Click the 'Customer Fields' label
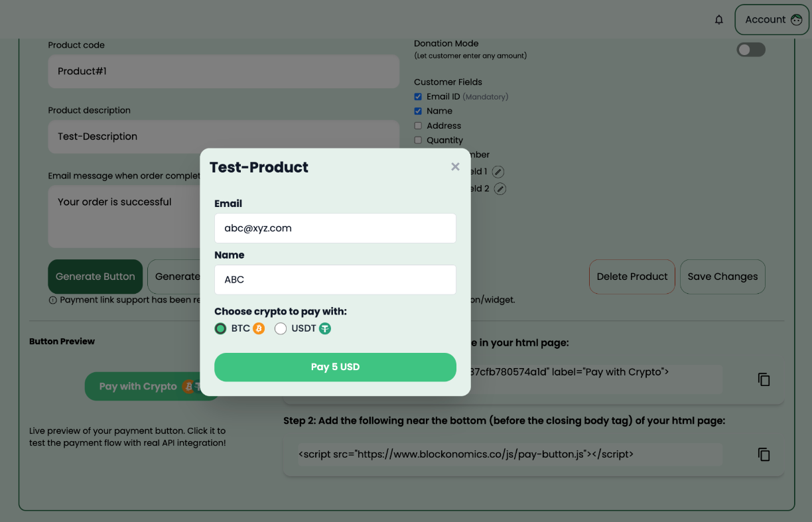 448,82
